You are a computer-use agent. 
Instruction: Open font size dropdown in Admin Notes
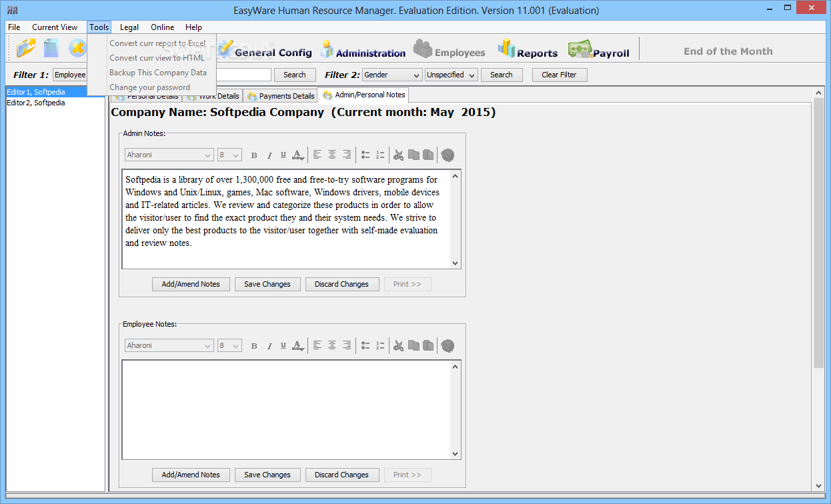point(229,155)
